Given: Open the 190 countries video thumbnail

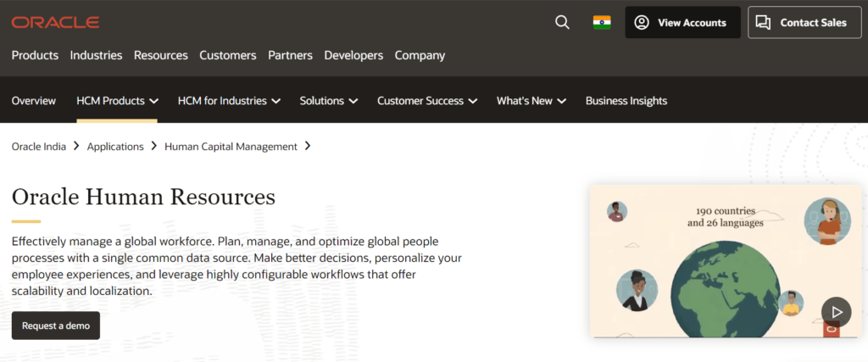Looking at the screenshot, I should click(x=726, y=261).
